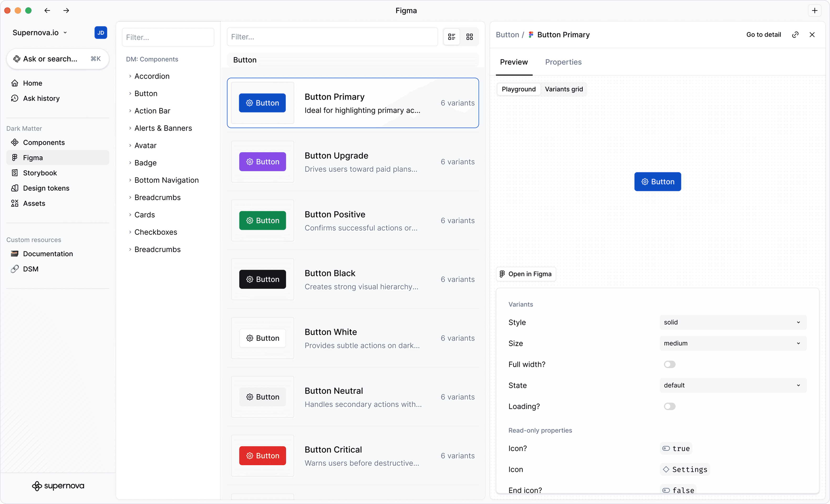
Task: Open the Style dropdown set to solid
Action: (733, 322)
